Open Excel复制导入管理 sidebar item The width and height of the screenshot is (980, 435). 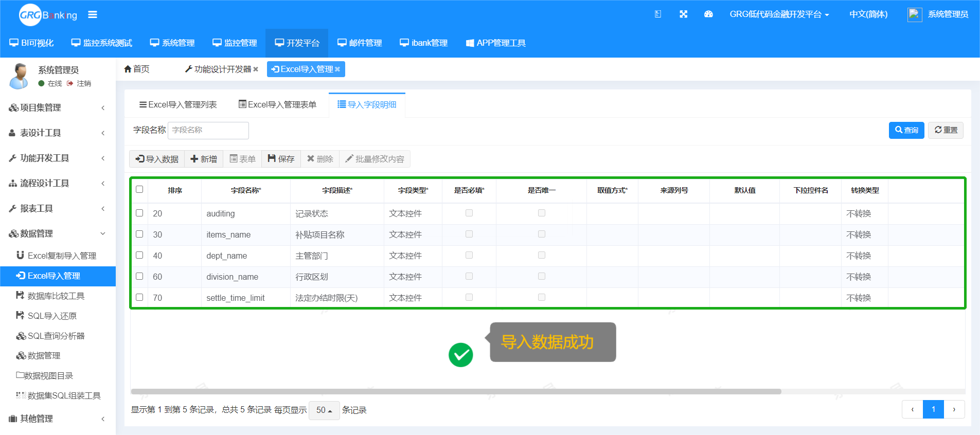click(58, 256)
